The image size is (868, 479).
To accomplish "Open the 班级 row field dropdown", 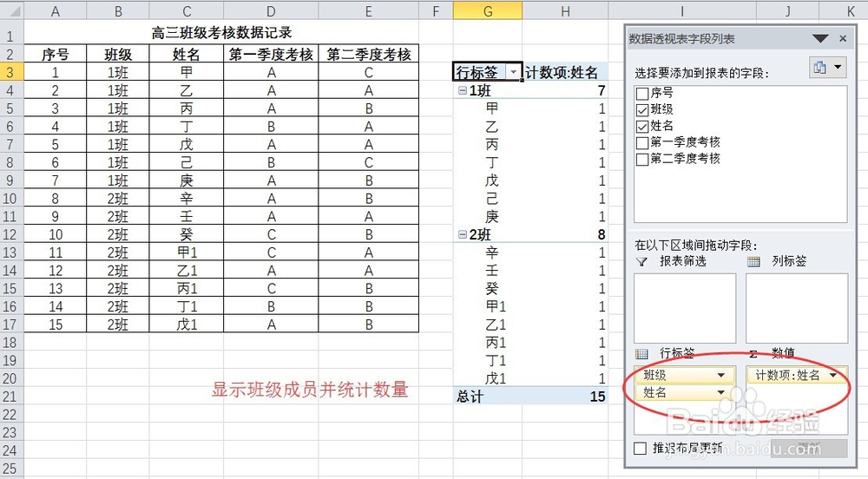I will point(720,376).
